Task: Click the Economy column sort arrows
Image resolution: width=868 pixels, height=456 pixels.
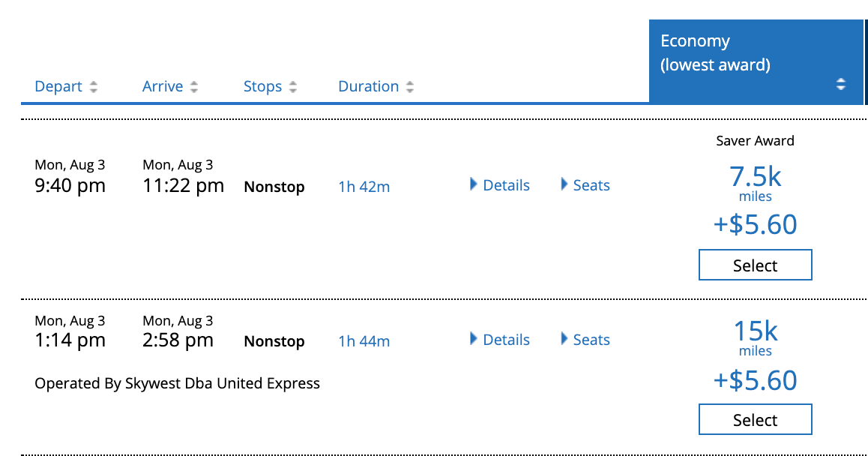Action: tap(841, 84)
